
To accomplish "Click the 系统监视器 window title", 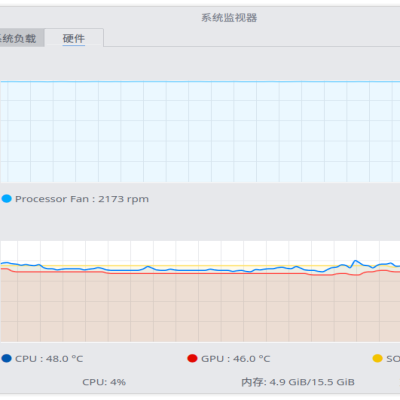I will (x=229, y=18).
